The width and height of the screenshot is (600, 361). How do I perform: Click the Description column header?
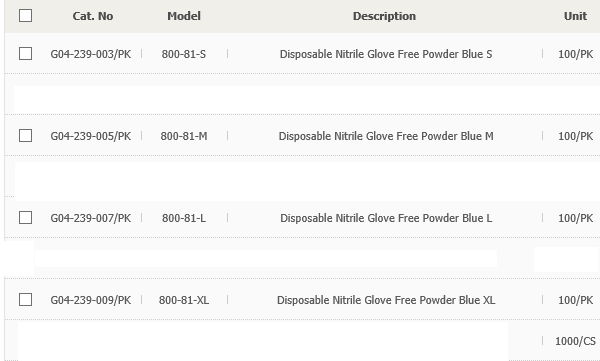[384, 16]
